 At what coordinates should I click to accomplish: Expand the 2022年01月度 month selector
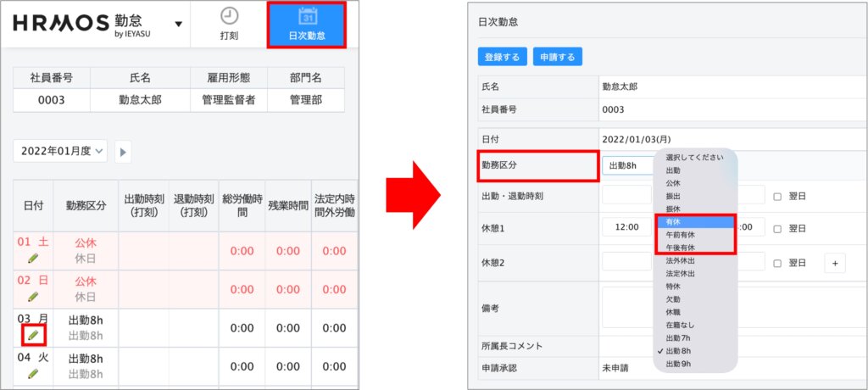(60, 152)
